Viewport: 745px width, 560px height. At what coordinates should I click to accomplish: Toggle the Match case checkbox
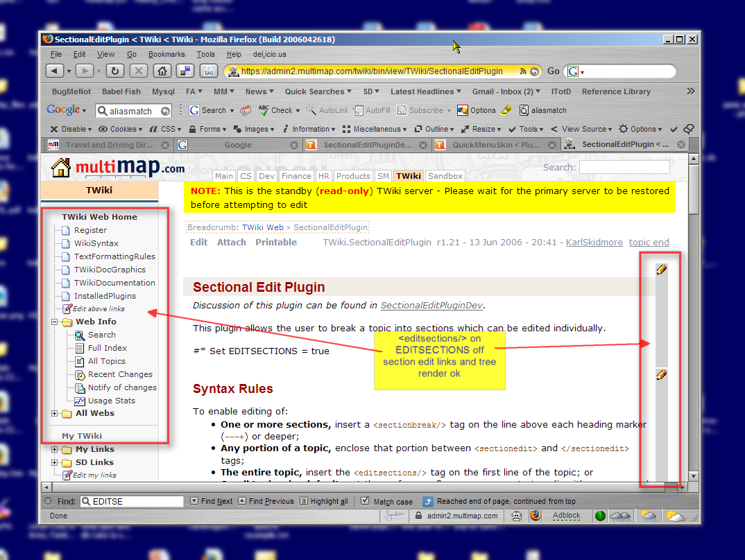pos(365,501)
